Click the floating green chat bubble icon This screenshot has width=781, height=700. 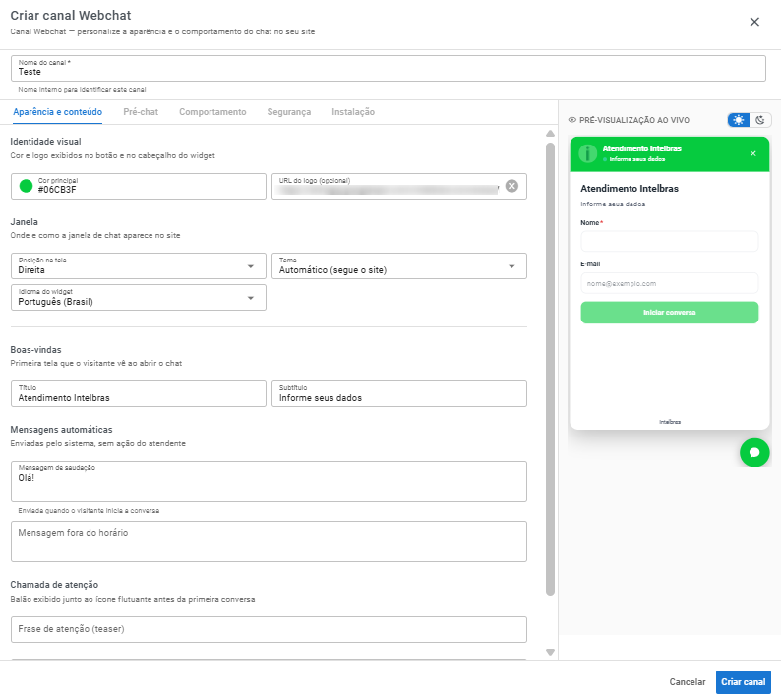pyautogui.click(x=754, y=452)
